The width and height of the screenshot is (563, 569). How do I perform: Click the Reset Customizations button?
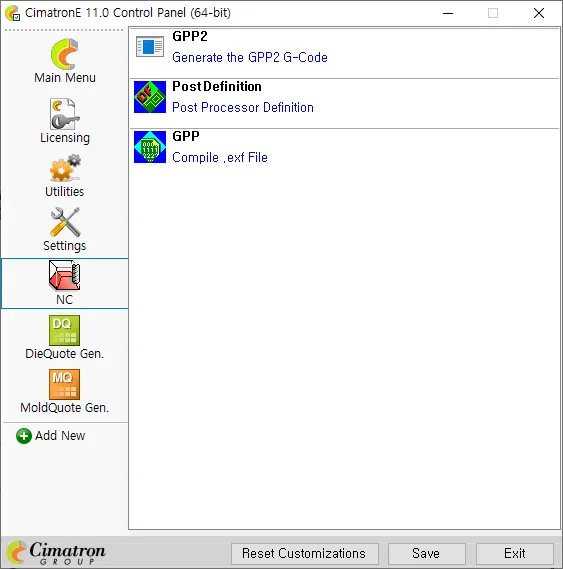[x=305, y=553]
